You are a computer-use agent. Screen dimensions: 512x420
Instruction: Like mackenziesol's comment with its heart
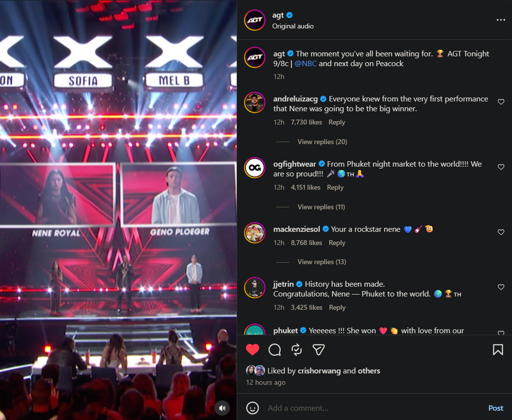point(501,232)
